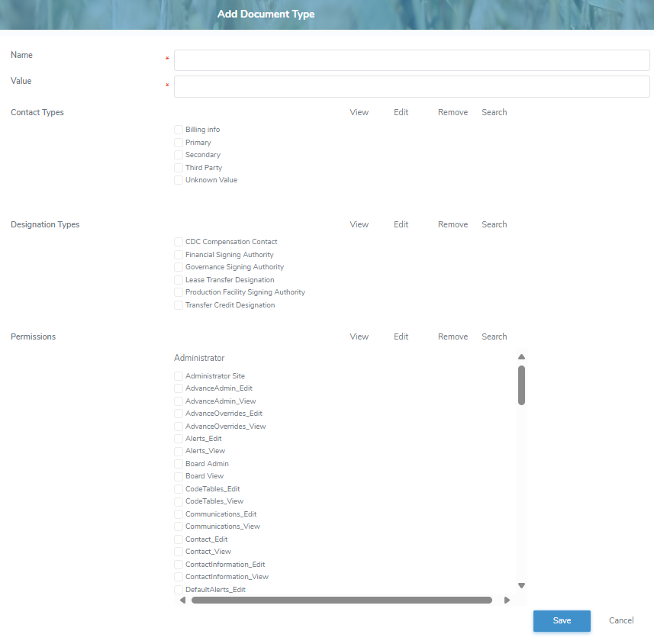Click the horizontal scroll right arrow

coord(507,601)
